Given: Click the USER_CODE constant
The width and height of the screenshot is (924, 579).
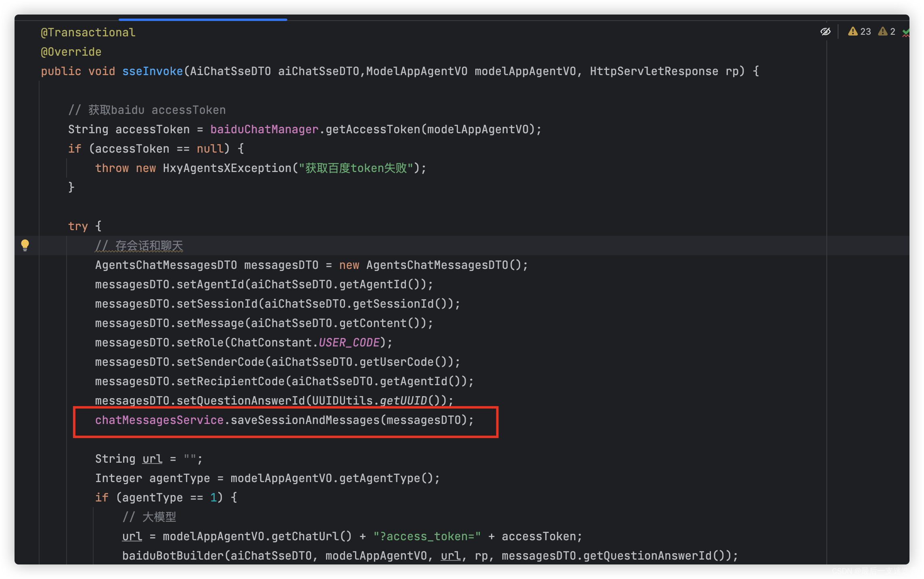Looking at the screenshot, I should pyautogui.click(x=349, y=343).
